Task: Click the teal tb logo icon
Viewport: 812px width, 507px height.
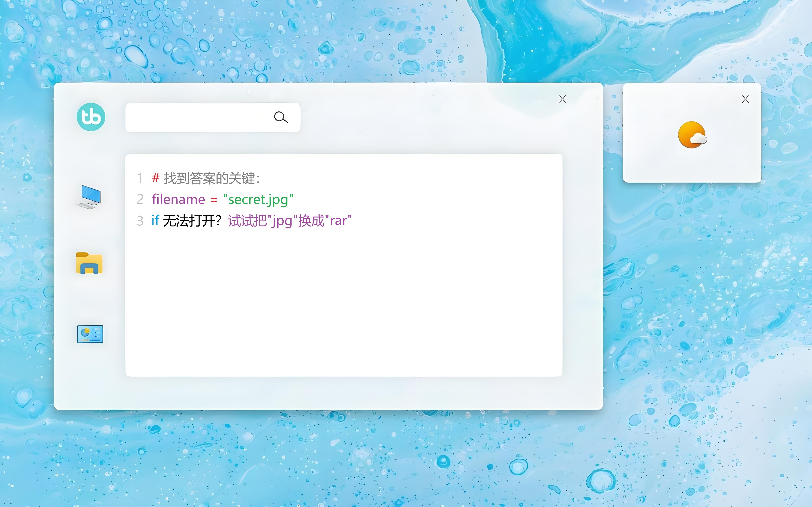Action: [91, 117]
